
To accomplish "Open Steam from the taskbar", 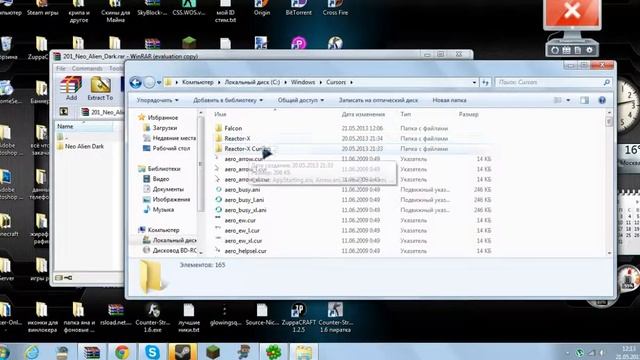I will click(182, 351).
